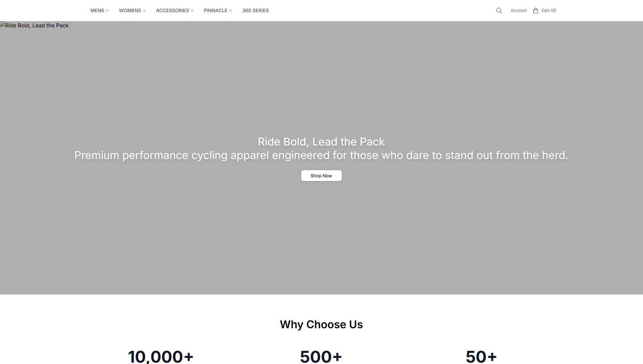This screenshot has width=643, height=364.
Task: Click the Shop Now button
Action: tap(321, 176)
